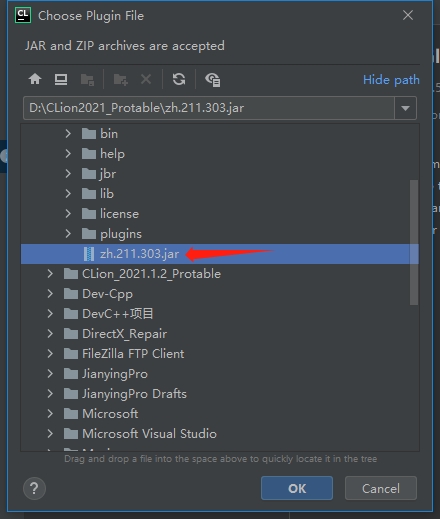Jump to Desktop directory icon
The image size is (440, 519).
coord(61,79)
